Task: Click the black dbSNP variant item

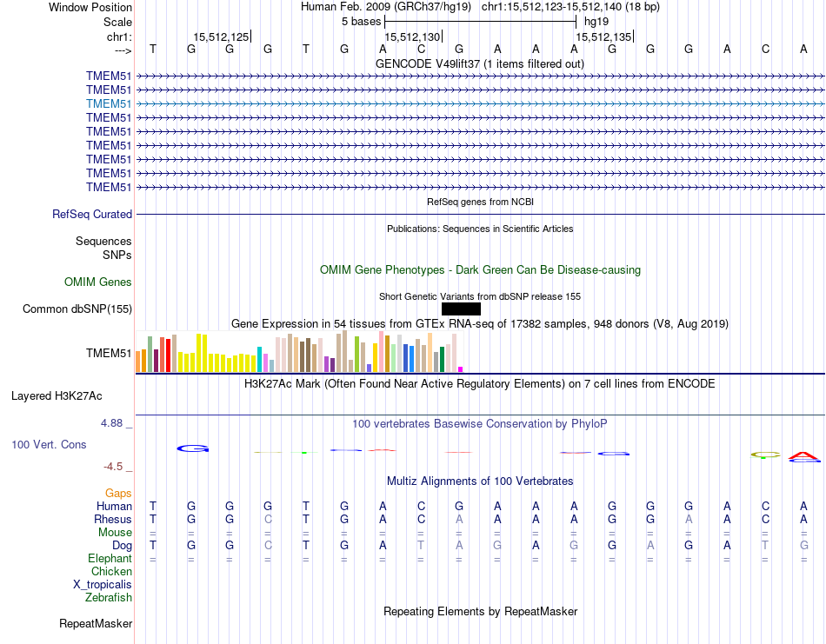Action: click(461, 309)
